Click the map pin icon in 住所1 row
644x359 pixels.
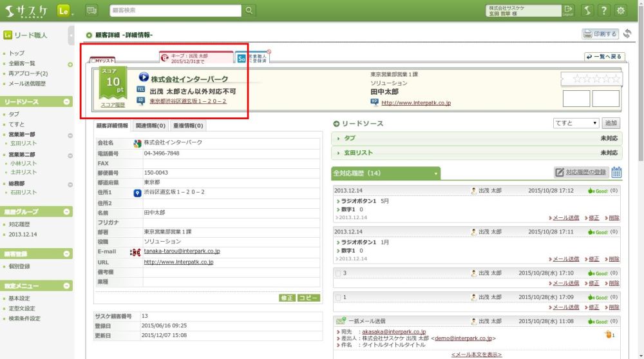pyautogui.click(x=137, y=193)
